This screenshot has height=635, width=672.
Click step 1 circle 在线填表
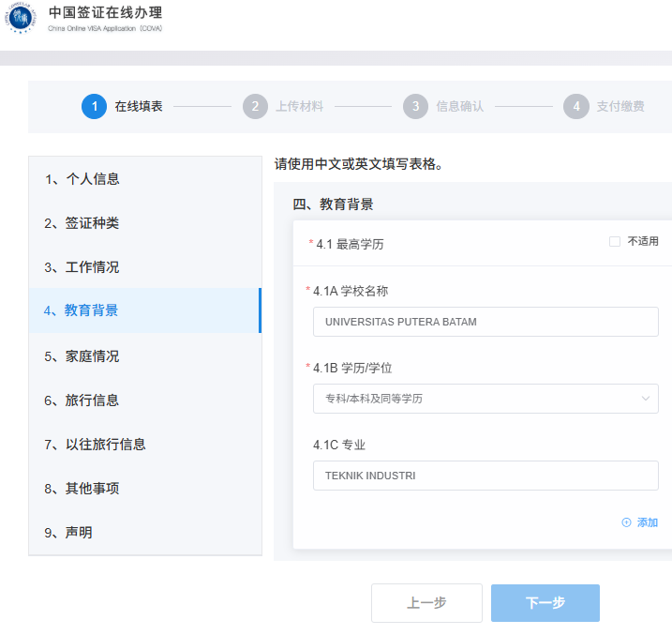[x=94, y=106]
